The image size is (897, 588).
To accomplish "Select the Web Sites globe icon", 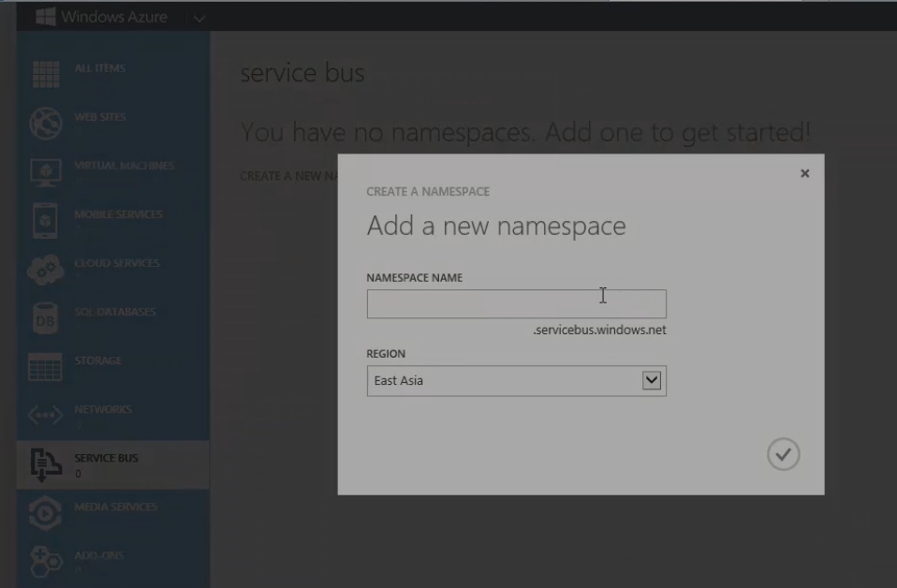I will point(46,123).
